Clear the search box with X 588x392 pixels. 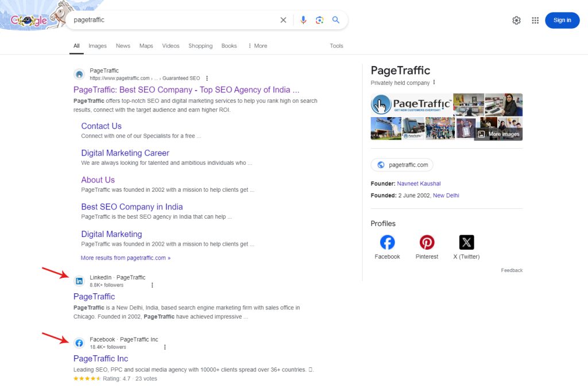(283, 20)
